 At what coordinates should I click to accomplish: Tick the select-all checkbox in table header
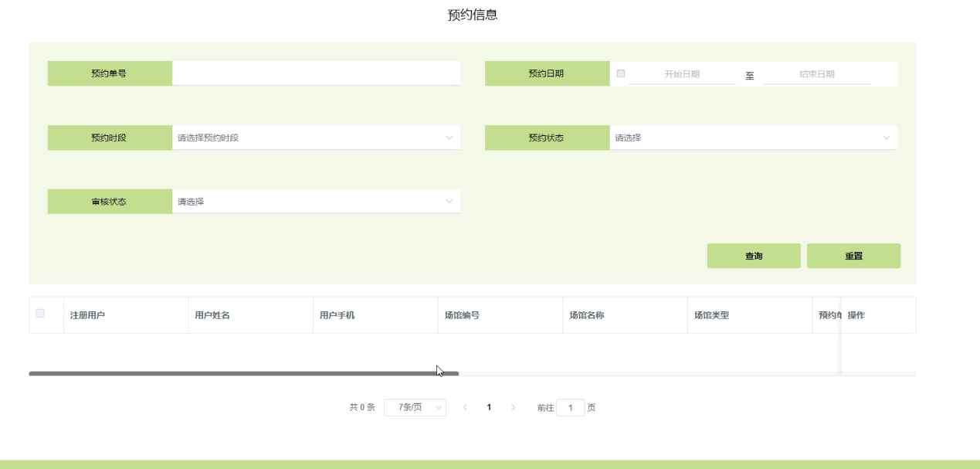pos(40,313)
